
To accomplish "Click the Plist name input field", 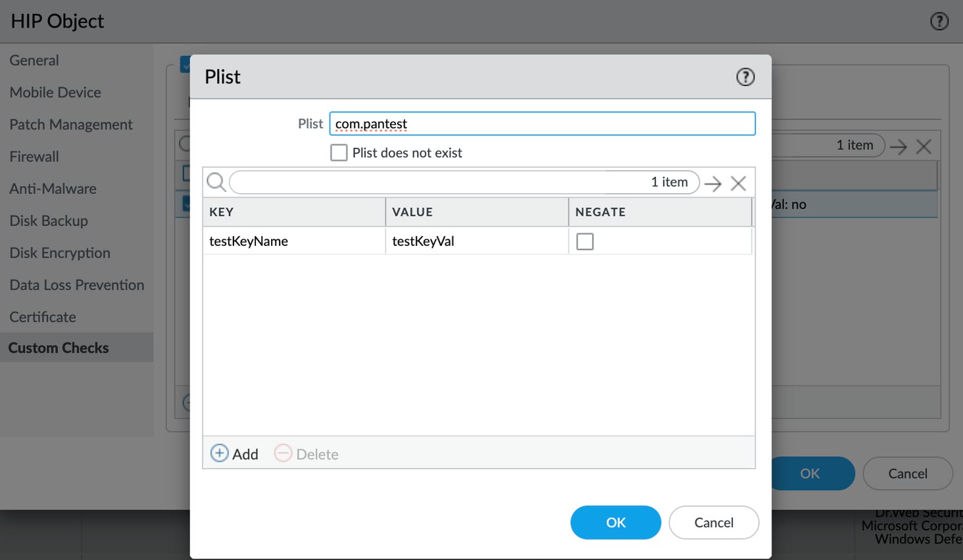I will tap(542, 124).
